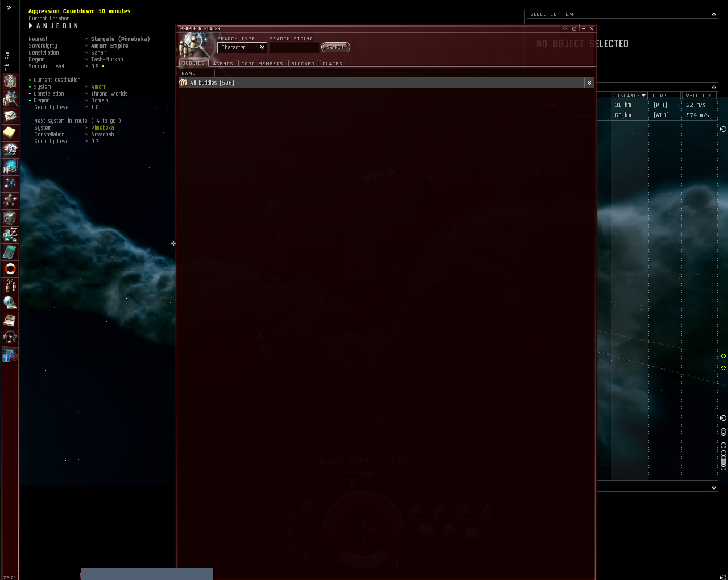This screenshot has height=580, width=728.
Task: Click the Amarr Empire sovereignty link
Action: (x=110, y=46)
